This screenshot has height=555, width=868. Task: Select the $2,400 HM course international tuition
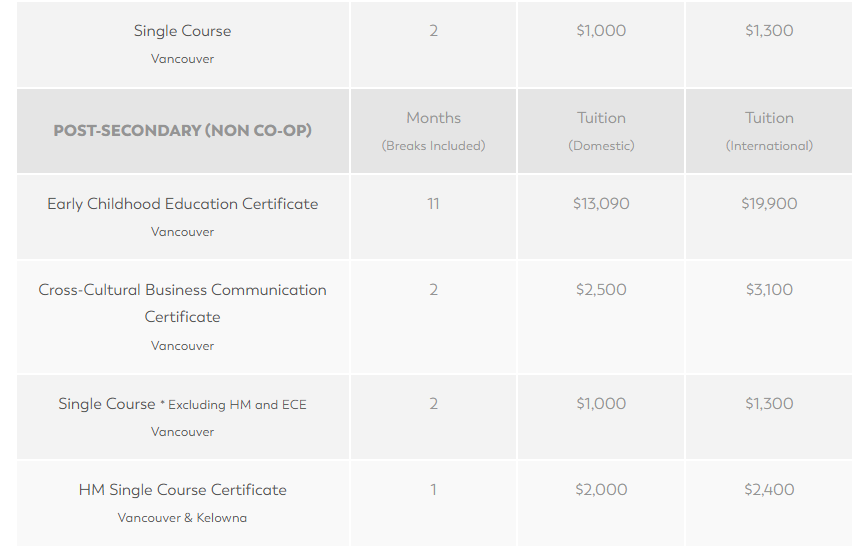coord(769,490)
